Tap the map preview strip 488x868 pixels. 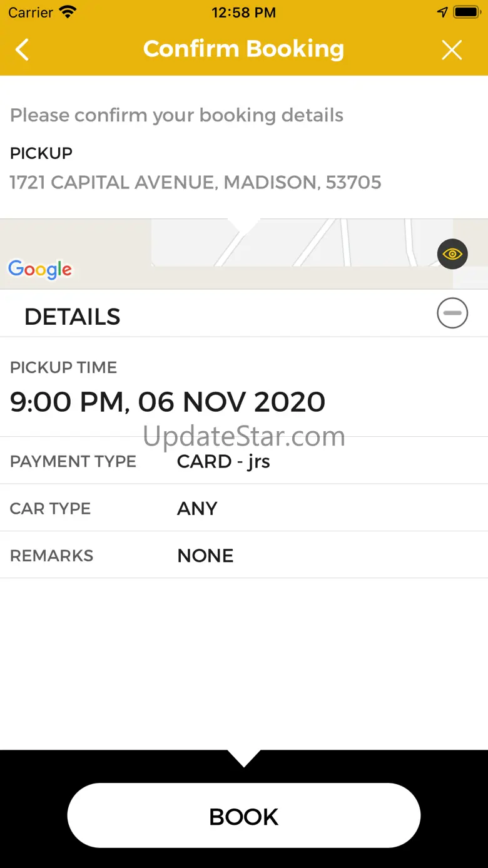pos(244,253)
